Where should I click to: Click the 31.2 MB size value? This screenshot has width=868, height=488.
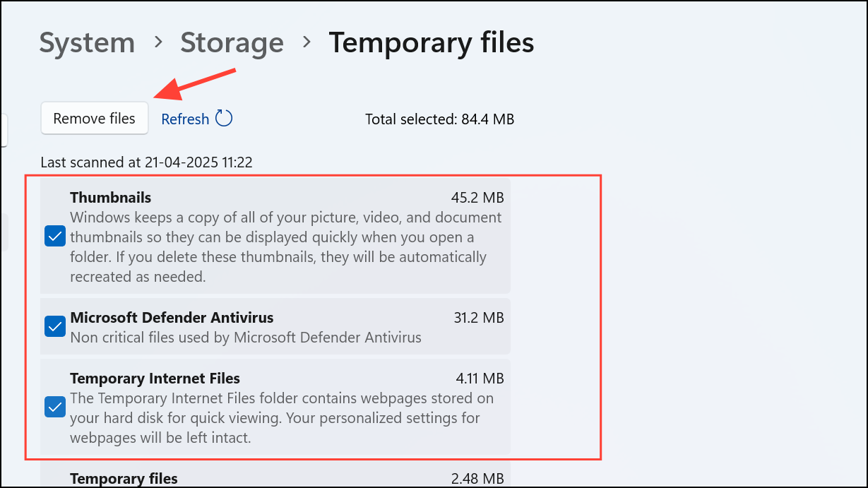pyautogui.click(x=478, y=318)
